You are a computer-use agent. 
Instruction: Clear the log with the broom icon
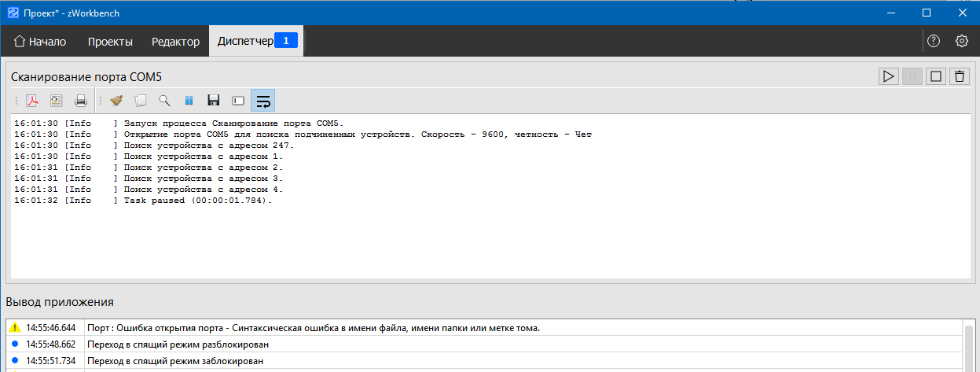pyautogui.click(x=116, y=101)
